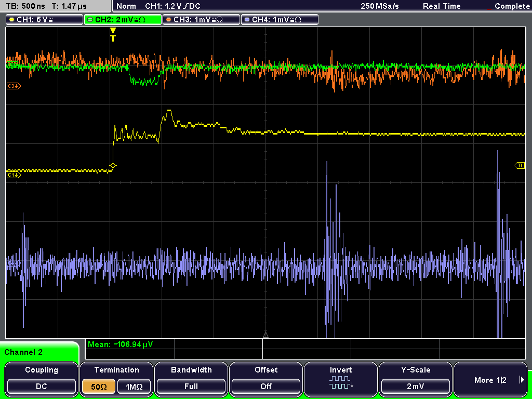The width and height of the screenshot is (532, 399).
Task: Click the TL trigger level marker
Action: pyautogui.click(x=520, y=166)
